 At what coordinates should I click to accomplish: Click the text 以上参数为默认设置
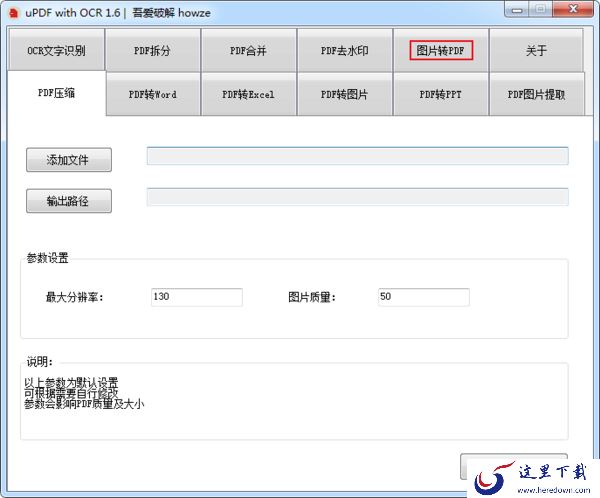(71, 382)
